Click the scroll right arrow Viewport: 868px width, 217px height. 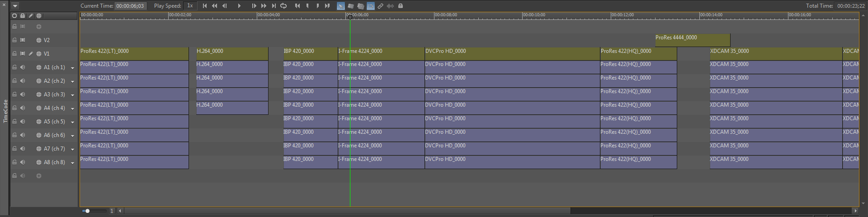point(855,211)
